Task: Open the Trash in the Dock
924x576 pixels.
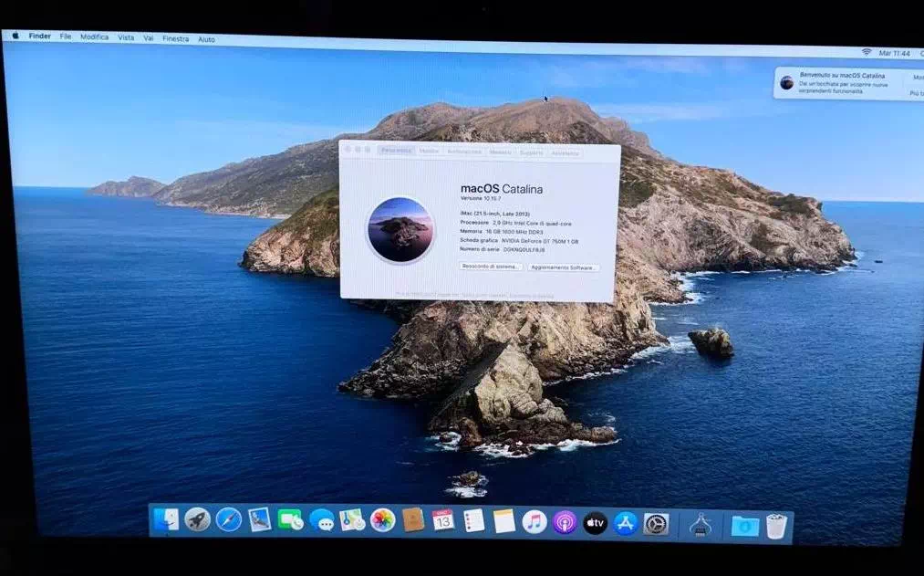Action: (776, 527)
